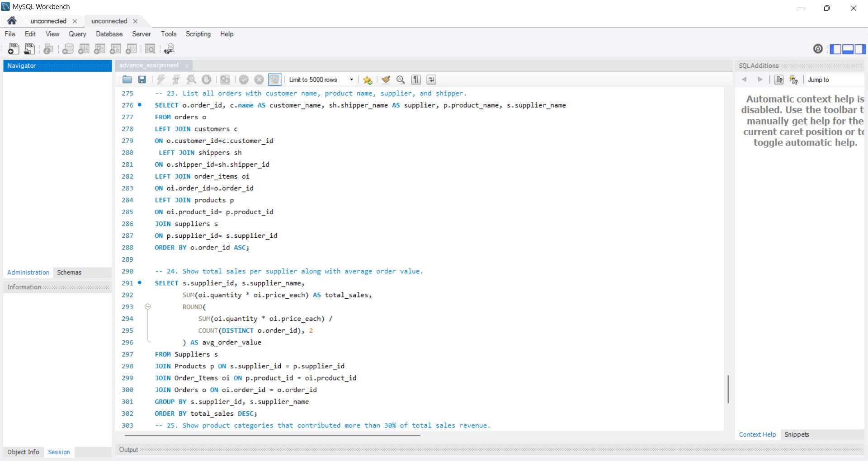Collapse the ROUND( code fold on line 293

click(x=147, y=306)
